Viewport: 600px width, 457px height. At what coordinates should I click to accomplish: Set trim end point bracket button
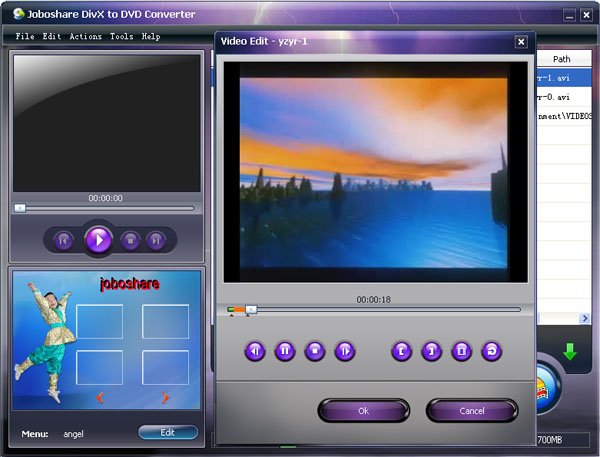click(x=432, y=351)
